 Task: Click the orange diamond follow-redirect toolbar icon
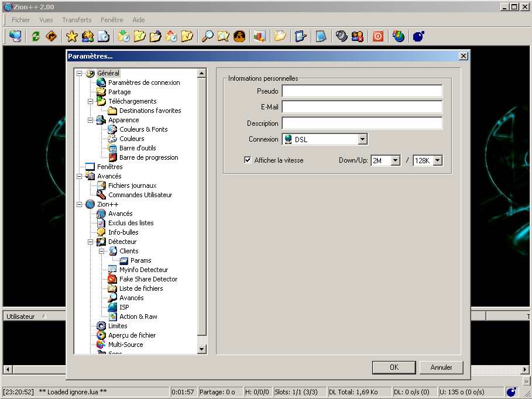point(52,36)
